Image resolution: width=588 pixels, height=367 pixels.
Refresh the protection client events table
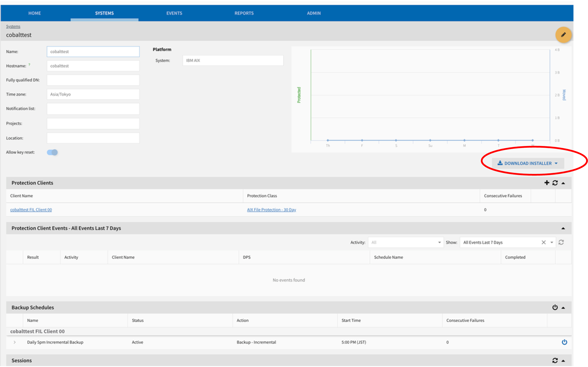(x=561, y=242)
